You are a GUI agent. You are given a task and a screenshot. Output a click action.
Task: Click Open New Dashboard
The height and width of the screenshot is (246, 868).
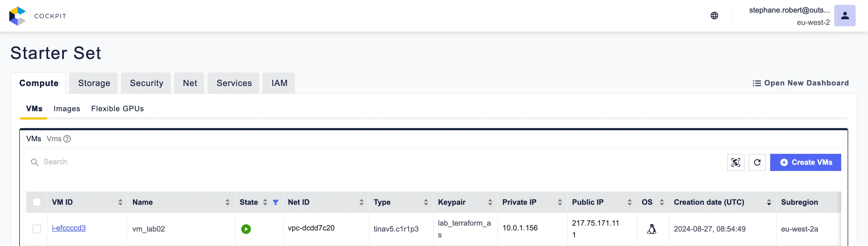801,83
